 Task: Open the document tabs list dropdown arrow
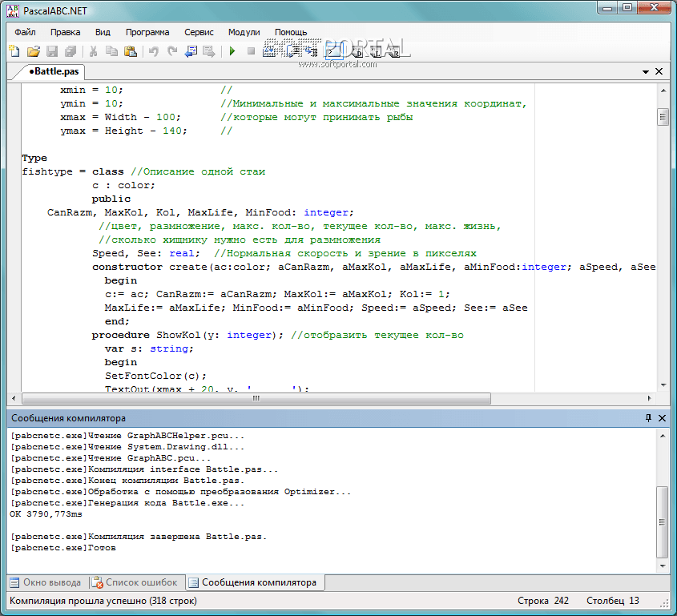tap(646, 71)
